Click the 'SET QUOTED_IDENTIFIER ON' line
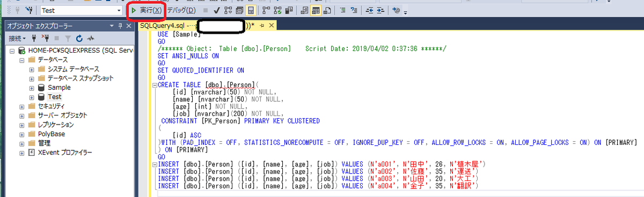The width and height of the screenshot is (644, 197). coord(201,70)
